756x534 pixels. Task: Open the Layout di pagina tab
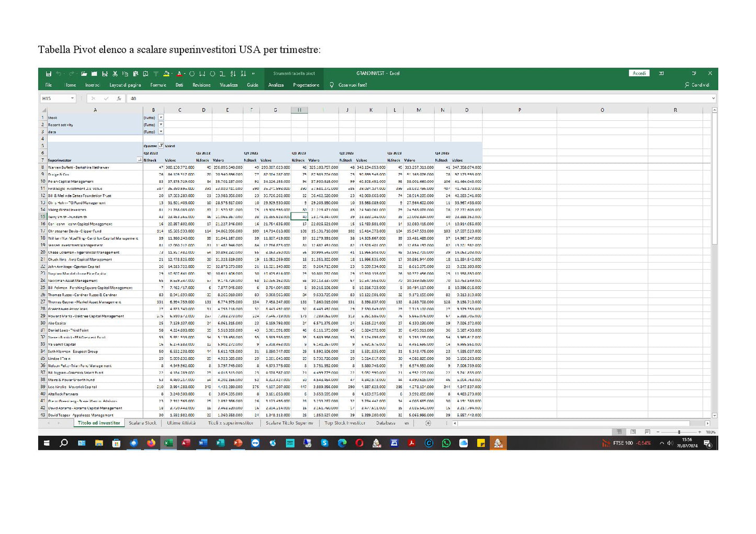click(125, 85)
